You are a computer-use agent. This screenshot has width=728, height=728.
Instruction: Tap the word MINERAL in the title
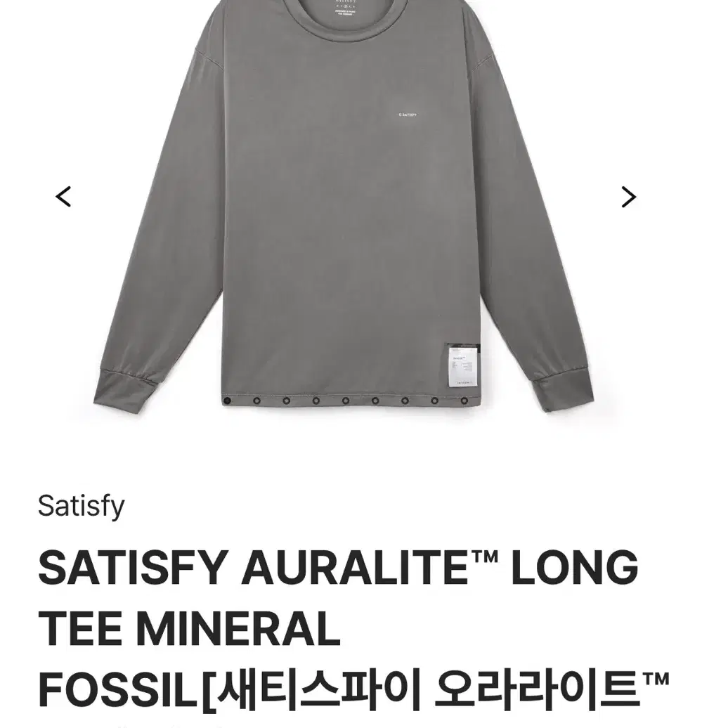pyautogui.click(x=238, y=629)
